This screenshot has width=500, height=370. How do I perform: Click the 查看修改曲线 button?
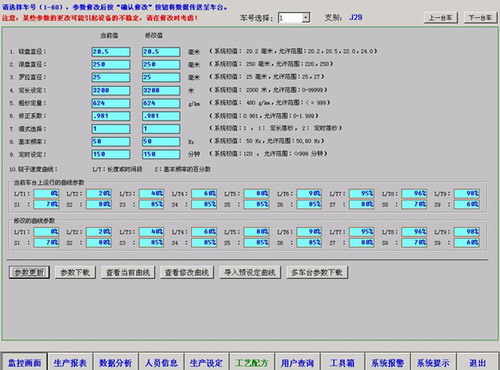(187, 272)
